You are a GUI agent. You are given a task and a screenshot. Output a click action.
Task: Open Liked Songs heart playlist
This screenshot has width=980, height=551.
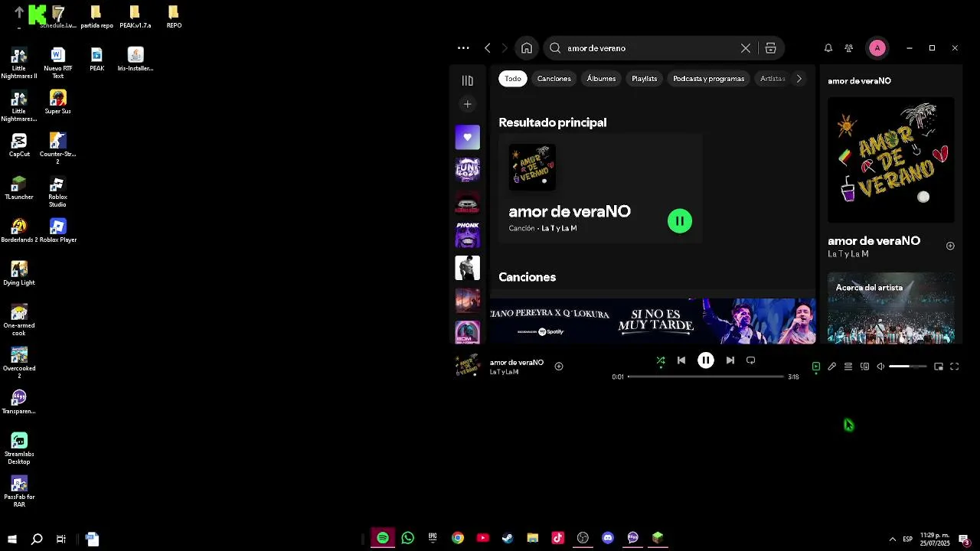tap(467, 138)
